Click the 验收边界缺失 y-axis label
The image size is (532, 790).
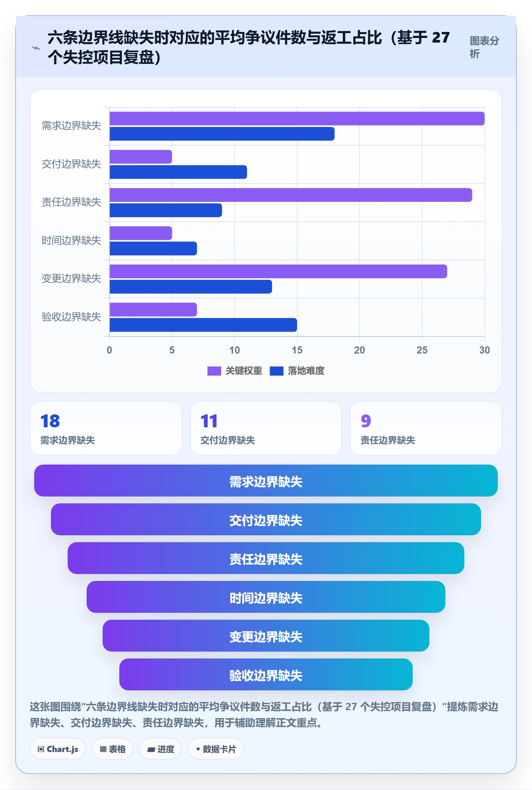point(71,317)
